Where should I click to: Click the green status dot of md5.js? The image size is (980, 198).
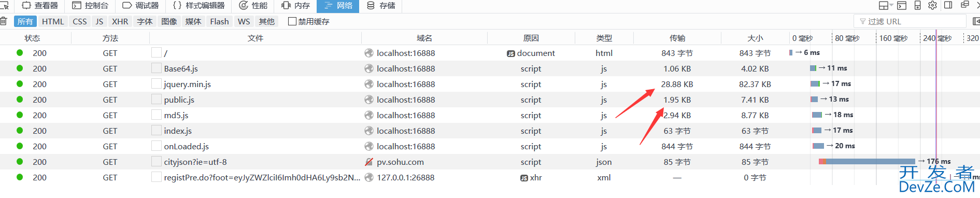(x=20, y=115)
